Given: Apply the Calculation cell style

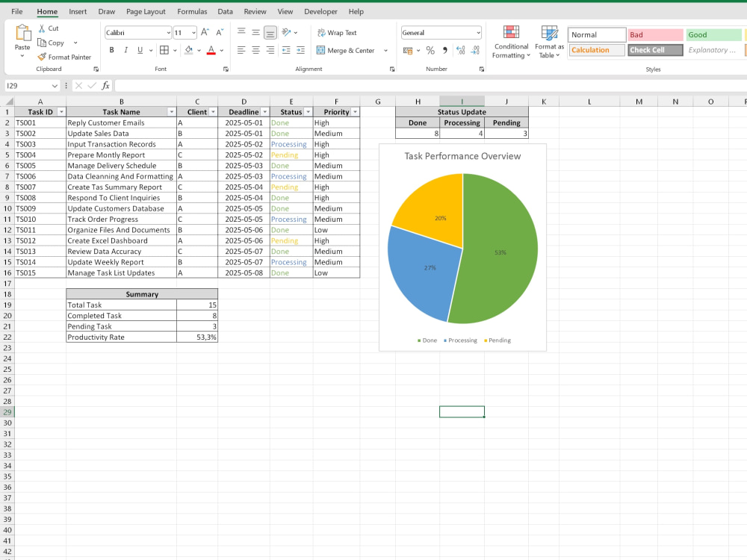Looking at the screenshot, I should pos(596,50).
